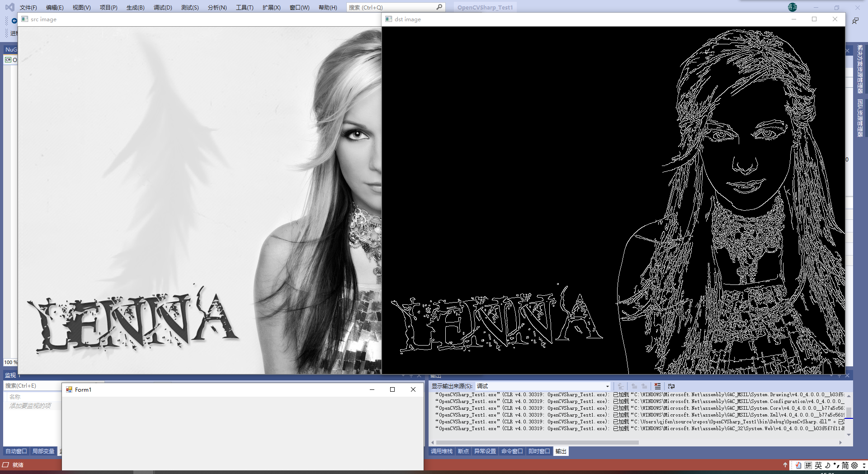
Task: Click the Form1 window icon
Action: coord(69,389)
